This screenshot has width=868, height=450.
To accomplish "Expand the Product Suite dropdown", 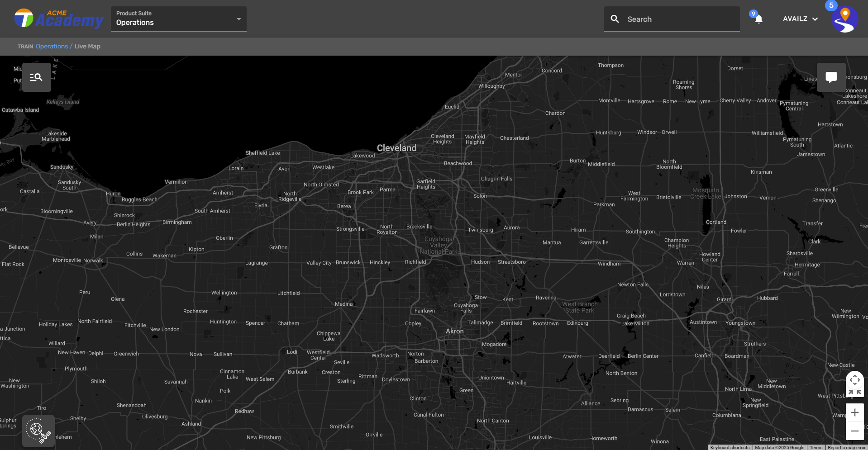I will (x=178, y=19).
